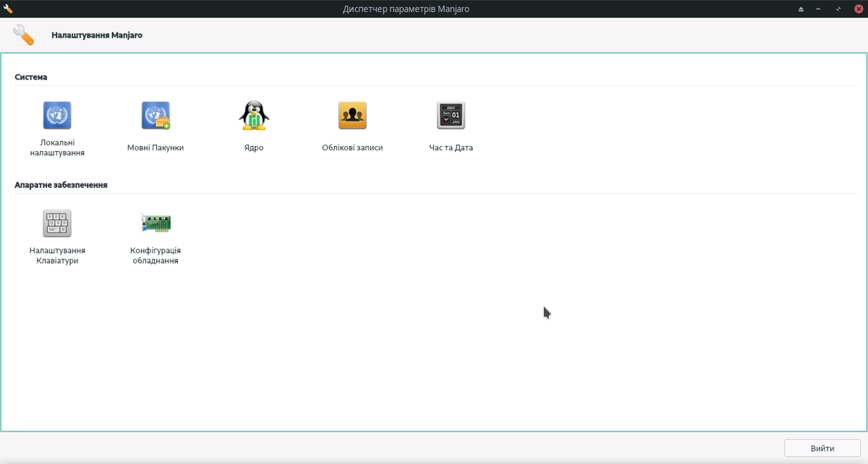Maximize the Manjaro settings window
This screenshot has width=868, height=464.
tap(838, 9)
